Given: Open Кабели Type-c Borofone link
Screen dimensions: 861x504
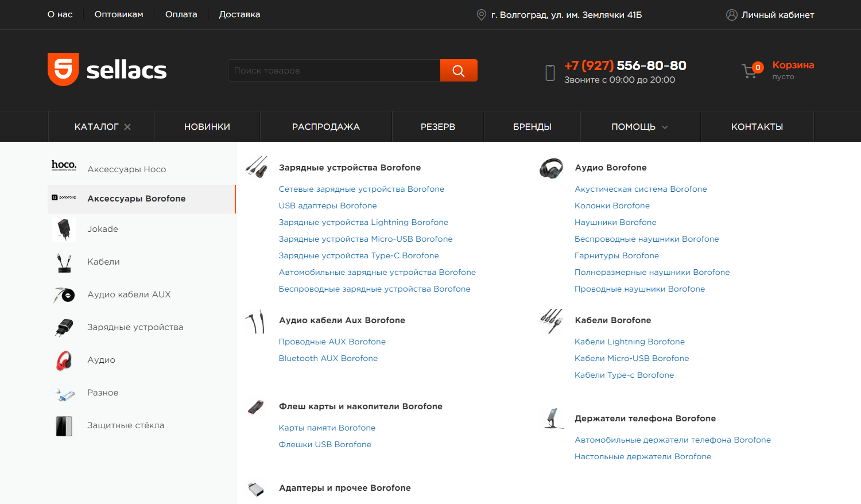Looking at the screenshot, I should 624,375.
